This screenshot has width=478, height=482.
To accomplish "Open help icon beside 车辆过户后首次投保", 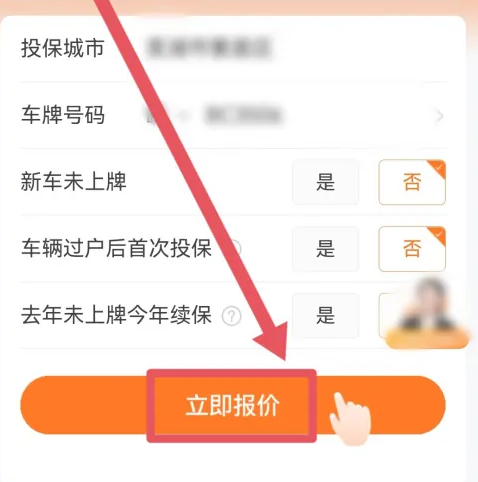I will tap(235, 248).
